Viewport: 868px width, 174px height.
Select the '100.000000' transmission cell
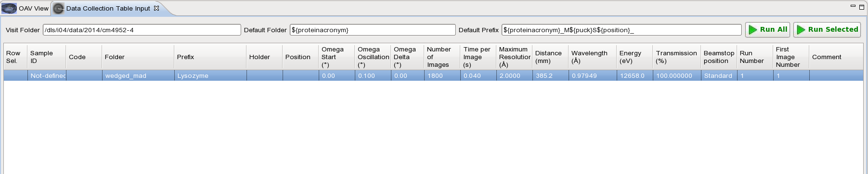coord(677,75)
